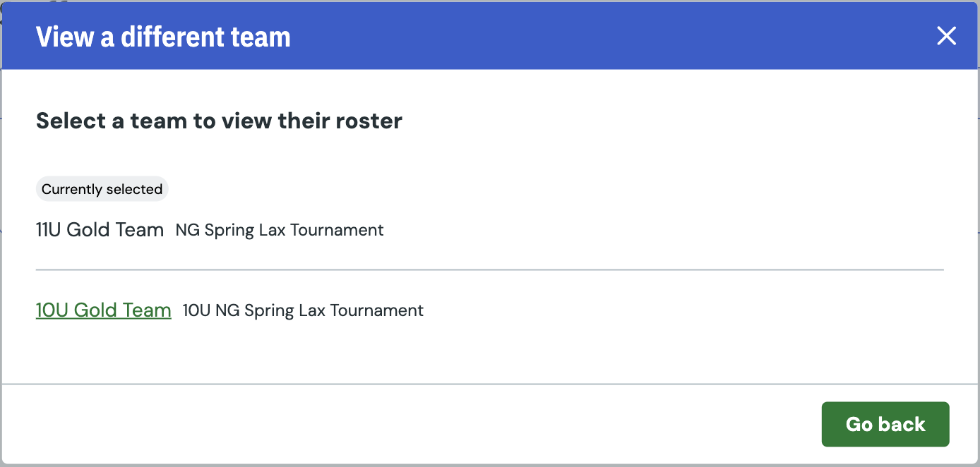Click the word View in the blue header
Screen dimensions: 980x467
point(65,37)
